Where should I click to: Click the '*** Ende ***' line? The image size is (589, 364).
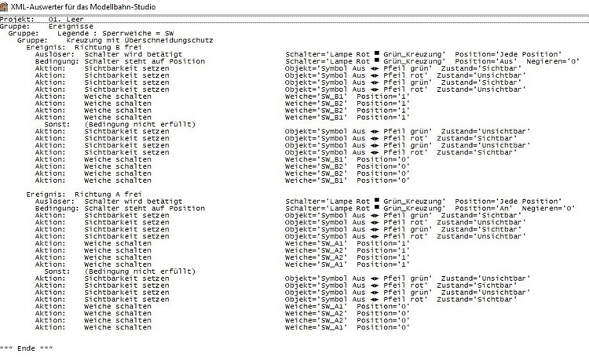26,348
